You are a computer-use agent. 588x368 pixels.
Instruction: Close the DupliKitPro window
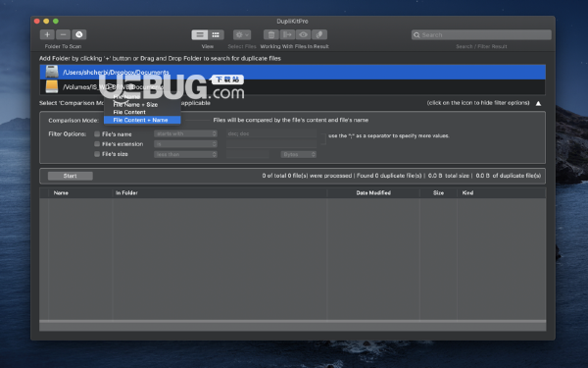click(x=37, y=21)
